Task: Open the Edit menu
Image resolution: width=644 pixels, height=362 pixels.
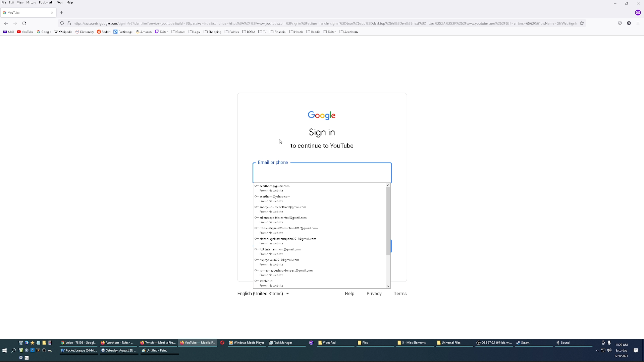Action: [x=11, y=3]
